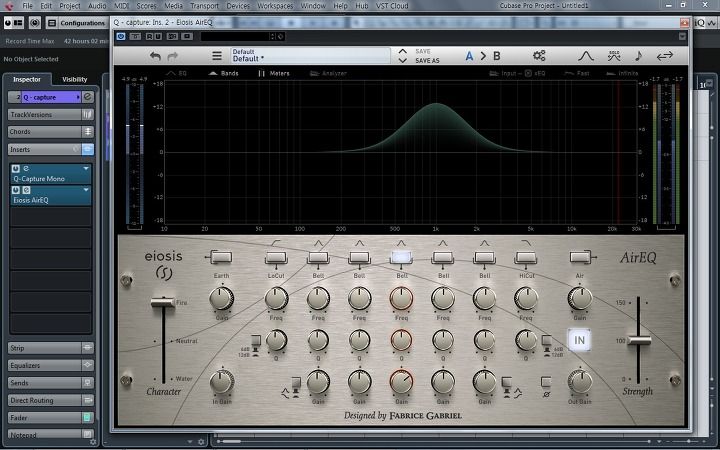Open the Transport menu
720x450 pixels.
204,6
